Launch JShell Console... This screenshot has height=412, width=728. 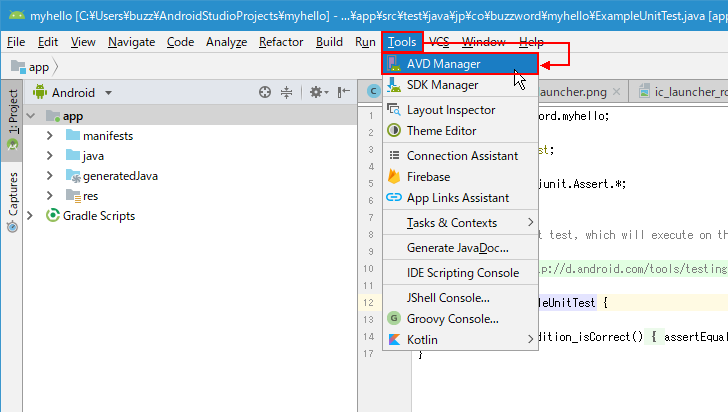click(x=460, y=298)
